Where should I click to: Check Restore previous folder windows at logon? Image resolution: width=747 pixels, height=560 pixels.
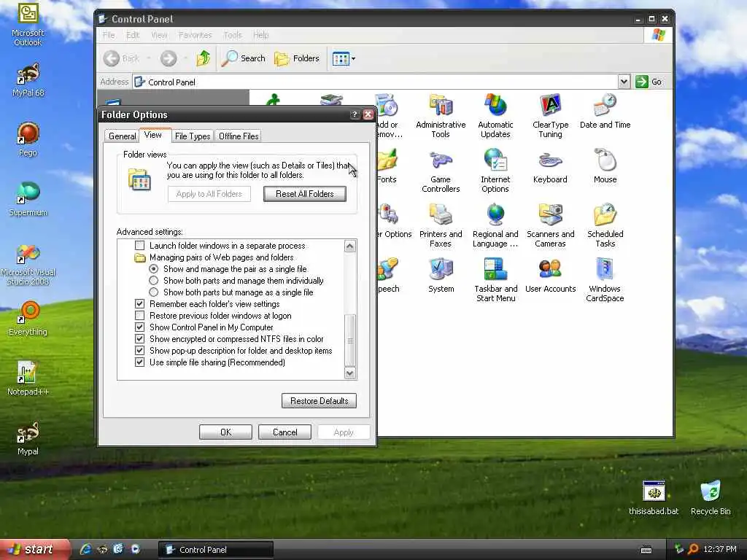pos(139,316)
